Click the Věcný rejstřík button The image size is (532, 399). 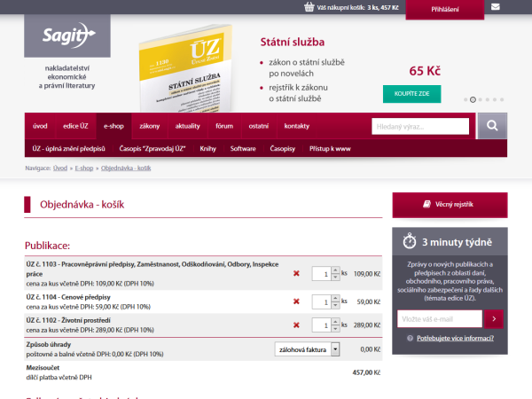click(x=450, y=205)
